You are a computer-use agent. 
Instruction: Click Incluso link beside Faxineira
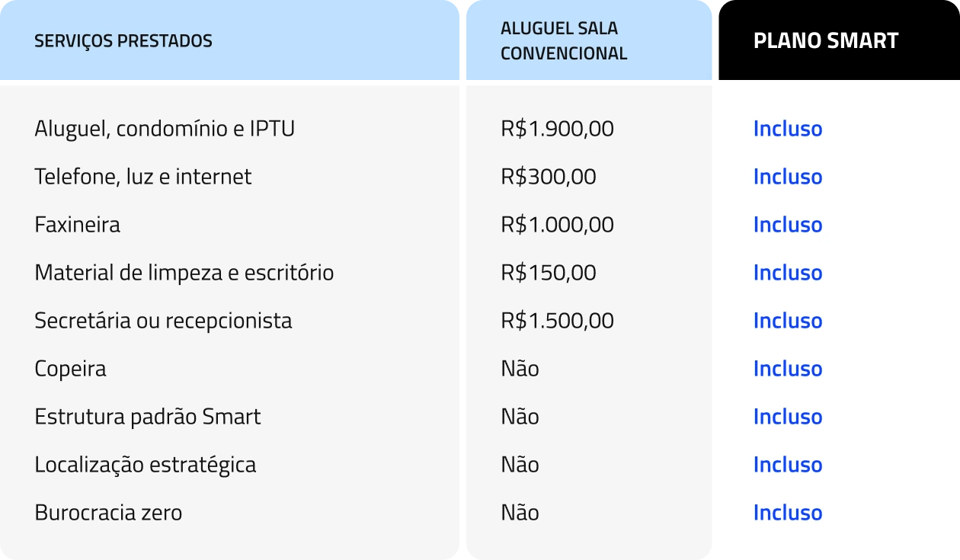788,225
